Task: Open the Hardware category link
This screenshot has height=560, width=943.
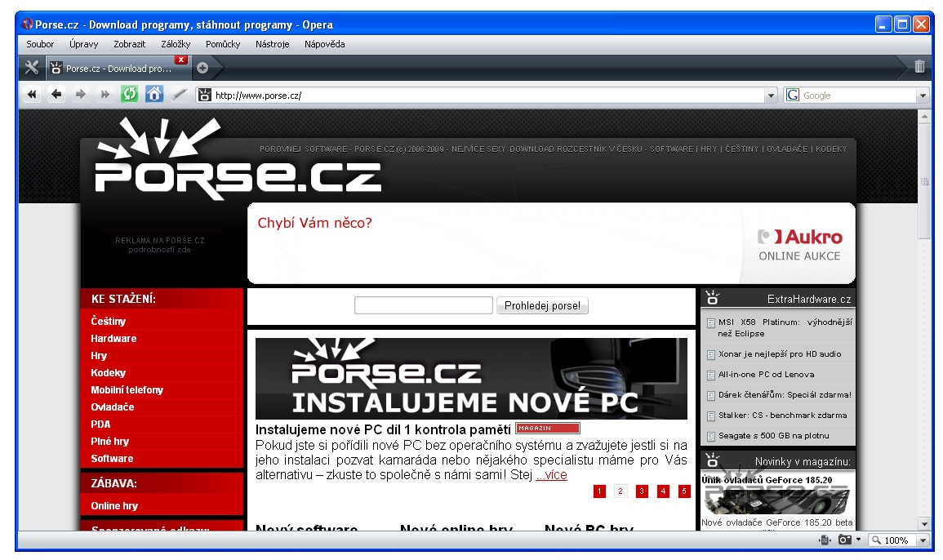Action: pyautogui.click(x=113, y=339)
